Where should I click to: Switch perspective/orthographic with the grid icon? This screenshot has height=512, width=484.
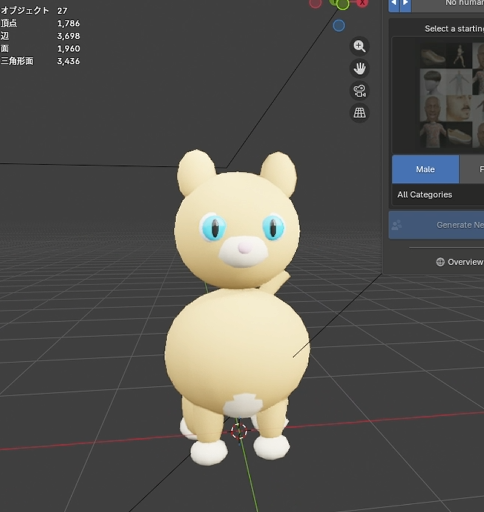click(x=359, y=113)
